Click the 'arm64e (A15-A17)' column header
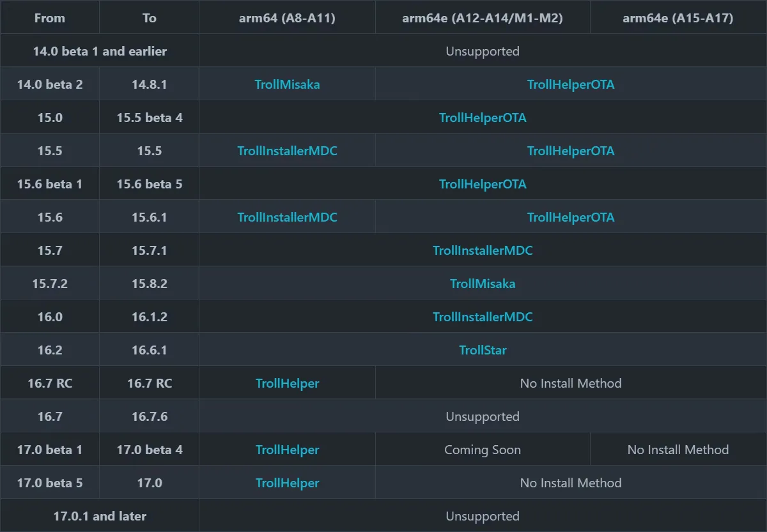 coord(678,18)
